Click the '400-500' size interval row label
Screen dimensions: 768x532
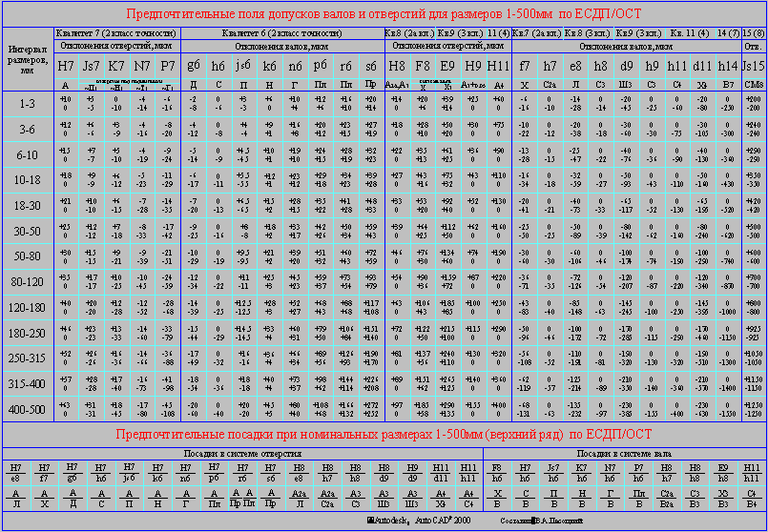click(28, 410)
